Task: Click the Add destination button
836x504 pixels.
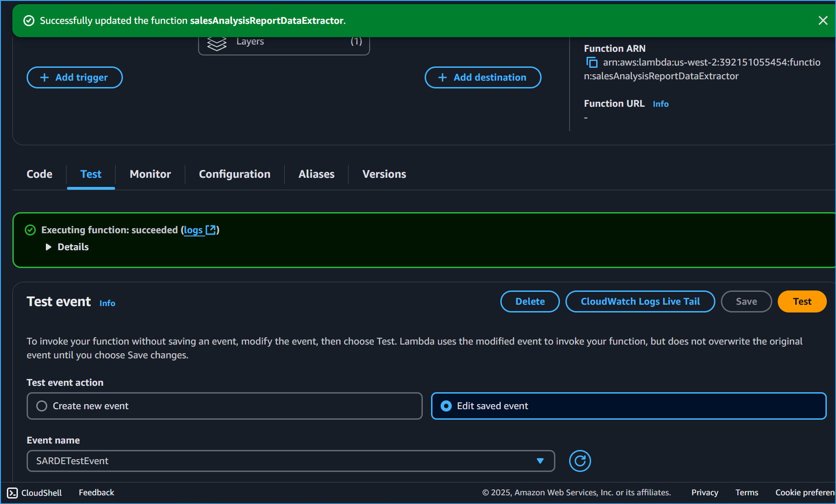Action: click(x=482, y=77)
